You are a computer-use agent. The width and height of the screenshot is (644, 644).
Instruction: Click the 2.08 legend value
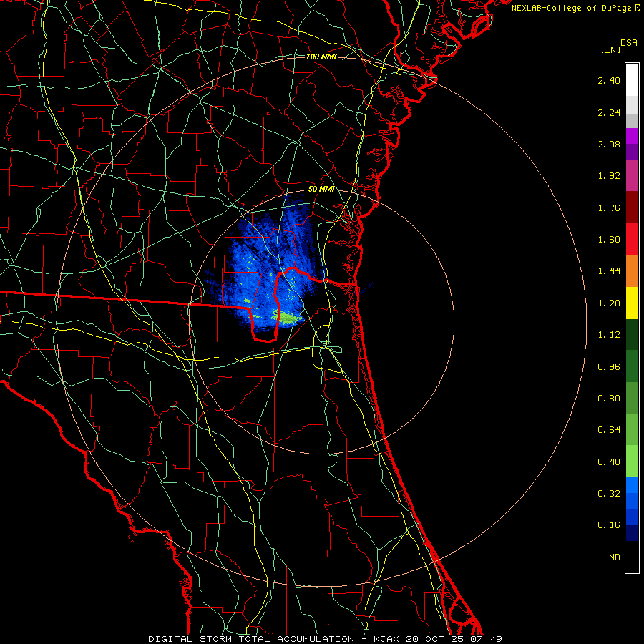609,144
